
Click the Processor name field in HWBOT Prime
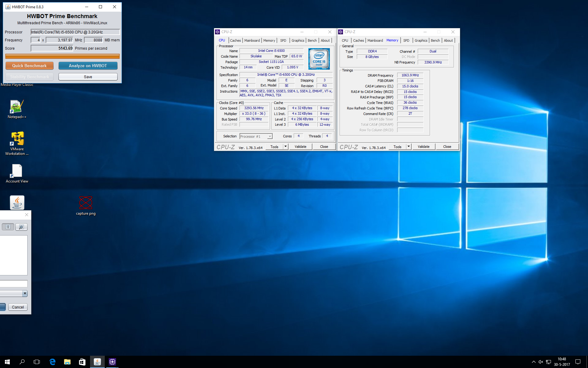tap(75, 32)
